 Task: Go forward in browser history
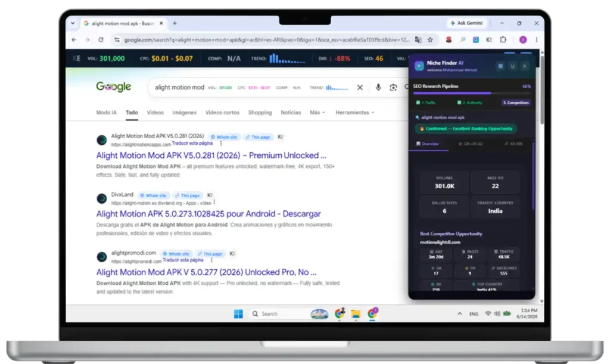click(87, 40)
